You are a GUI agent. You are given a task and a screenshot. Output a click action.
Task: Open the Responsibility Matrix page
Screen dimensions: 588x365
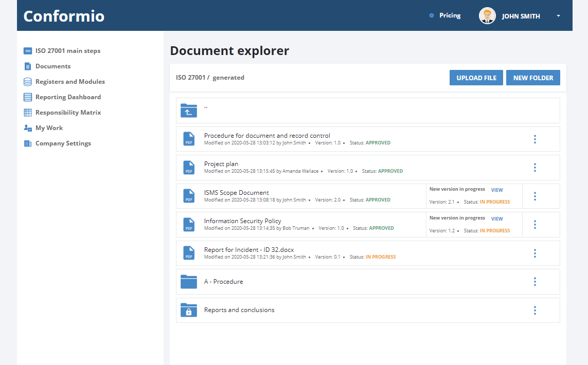(x=68, y=113)
